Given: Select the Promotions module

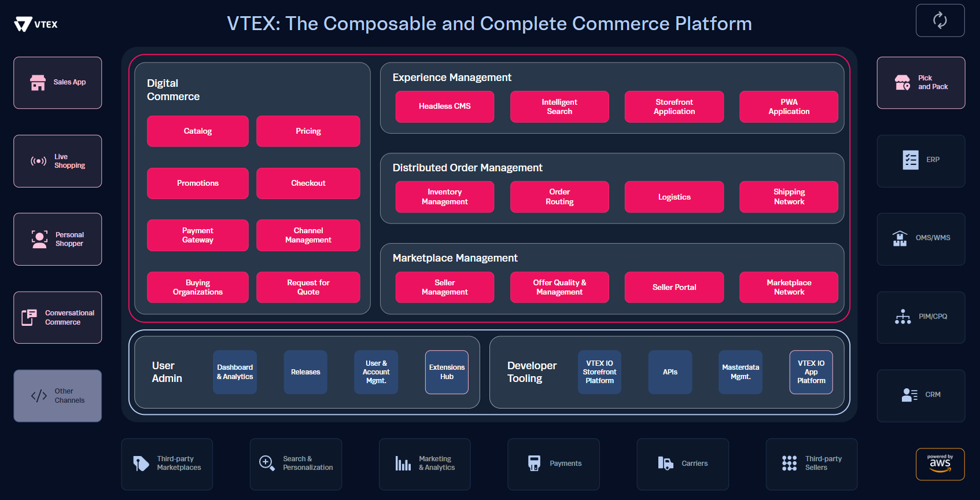Looking at the screenshot, I should point(198,183).
